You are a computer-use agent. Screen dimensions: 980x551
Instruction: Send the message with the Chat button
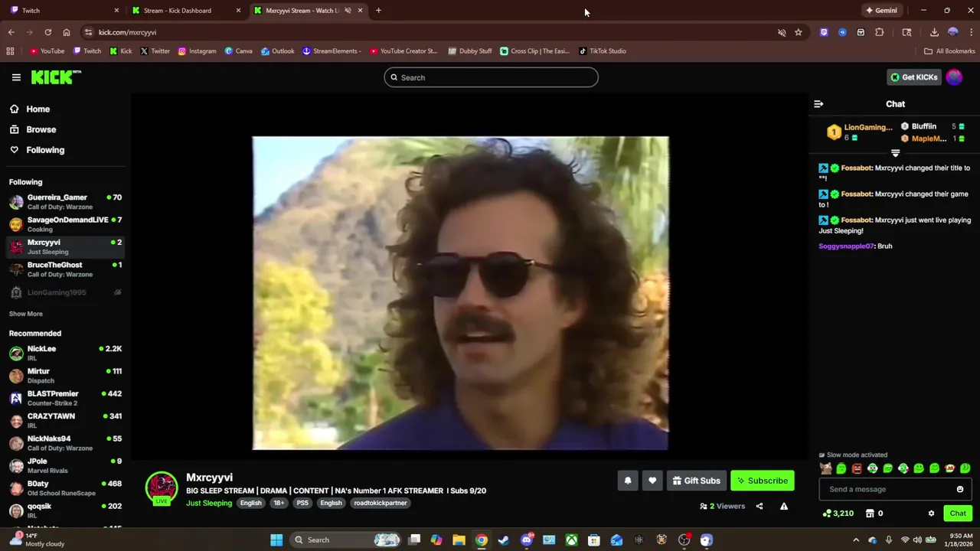[x=958, y=514]
